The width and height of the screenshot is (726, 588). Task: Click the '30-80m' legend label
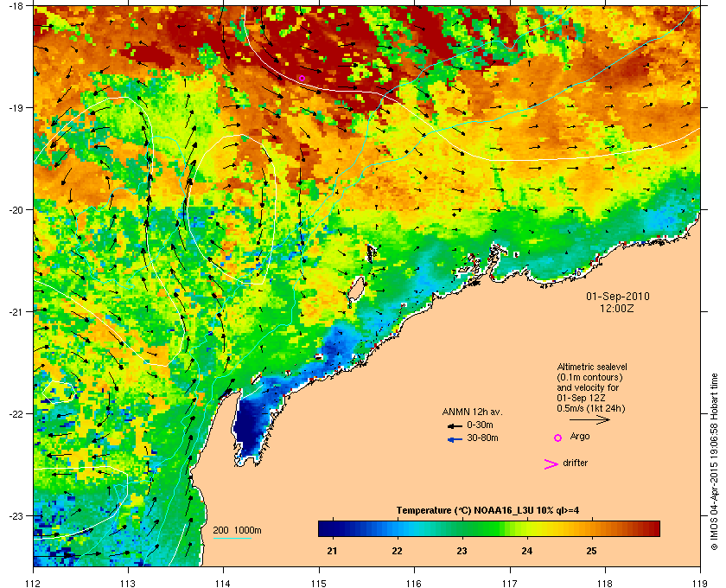[482, 438]
